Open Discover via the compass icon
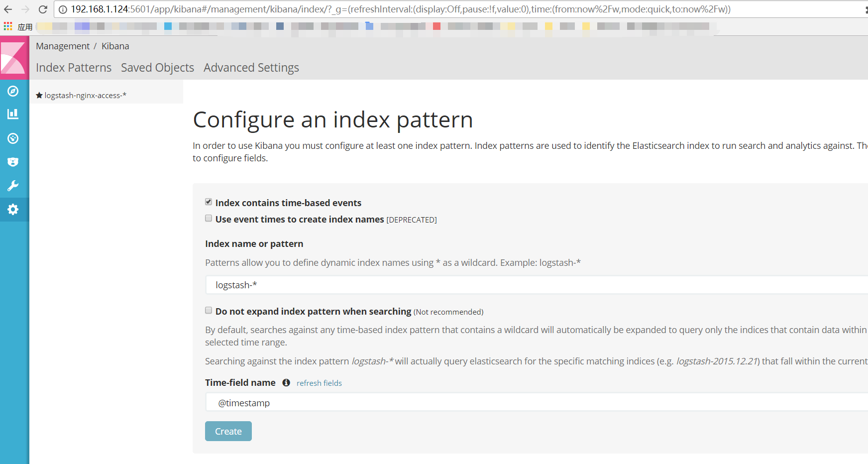 tap(13, 91)
